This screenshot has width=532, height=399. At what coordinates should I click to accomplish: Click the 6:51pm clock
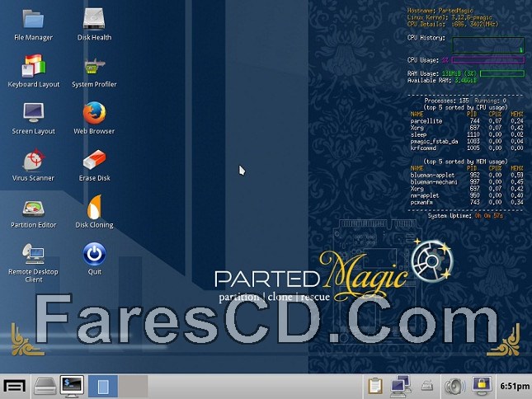[515, 386]
